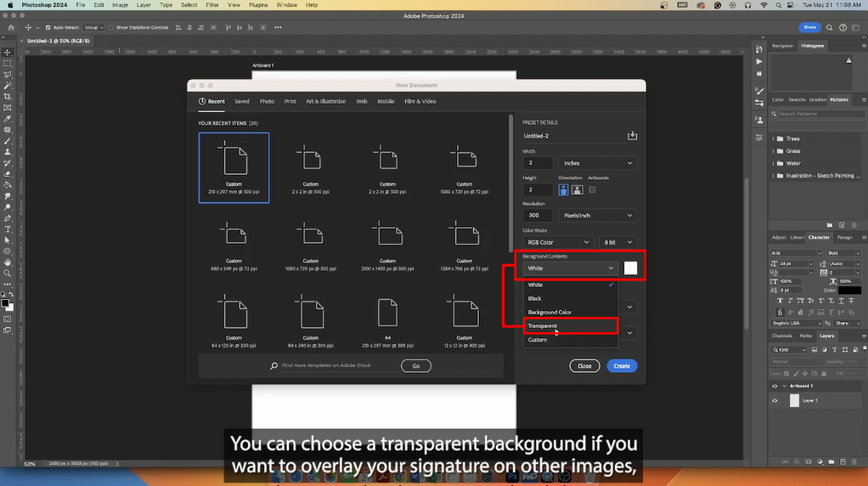Select the Rectangular Marquee tool
Viewport: 868px width, 486px height.
[x=7, y=63]
